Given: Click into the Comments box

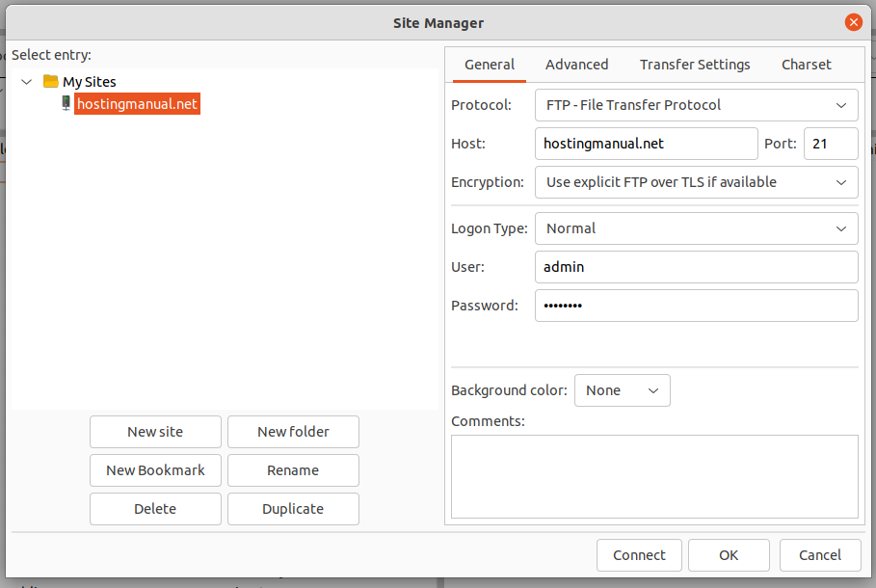Looking at the screenshot, I should pos(654,475).
